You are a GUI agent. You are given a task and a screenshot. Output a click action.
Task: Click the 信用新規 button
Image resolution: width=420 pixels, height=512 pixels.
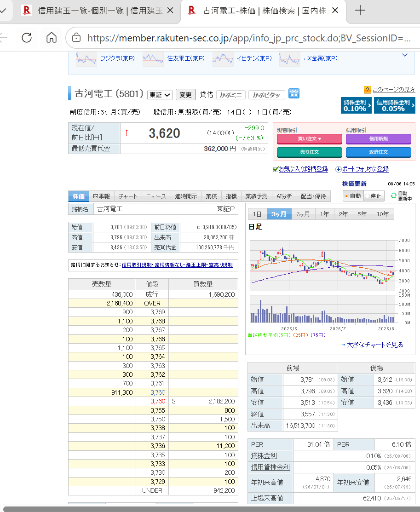point(379,139)
